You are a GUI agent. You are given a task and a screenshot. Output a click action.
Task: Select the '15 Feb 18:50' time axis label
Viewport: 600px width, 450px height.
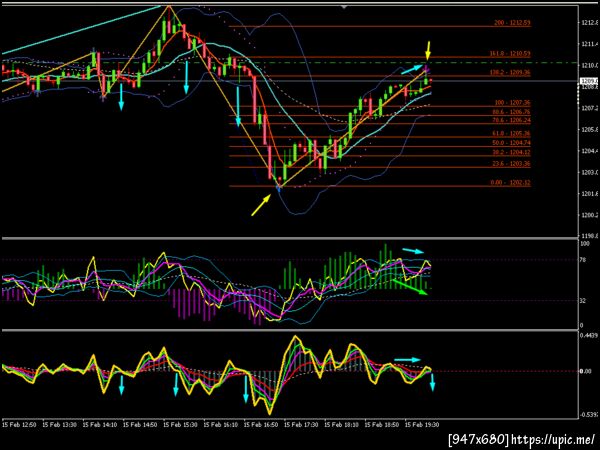[x=382, y=424]
